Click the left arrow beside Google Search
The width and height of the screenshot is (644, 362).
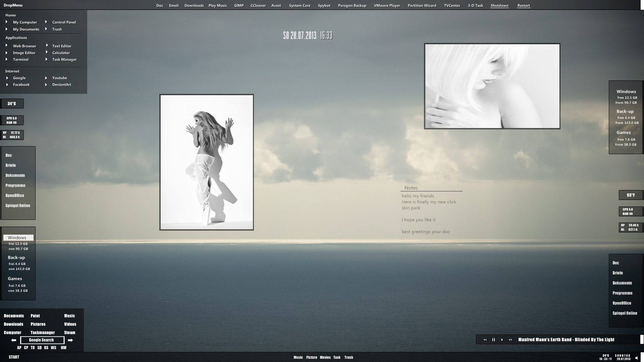[x=14, y=340]
